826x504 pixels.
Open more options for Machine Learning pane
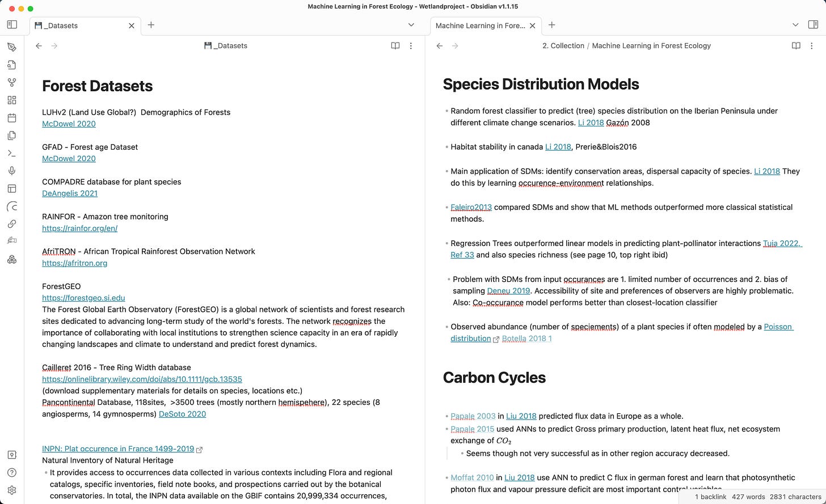click(812, 46)
